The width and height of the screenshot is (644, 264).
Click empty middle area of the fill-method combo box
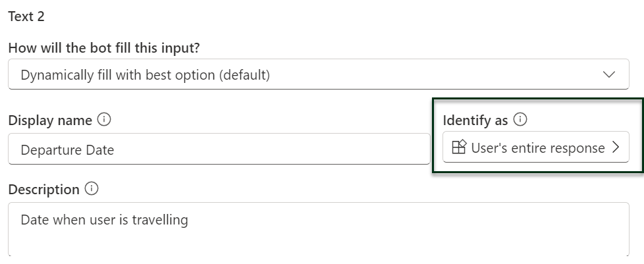point(428,75)
